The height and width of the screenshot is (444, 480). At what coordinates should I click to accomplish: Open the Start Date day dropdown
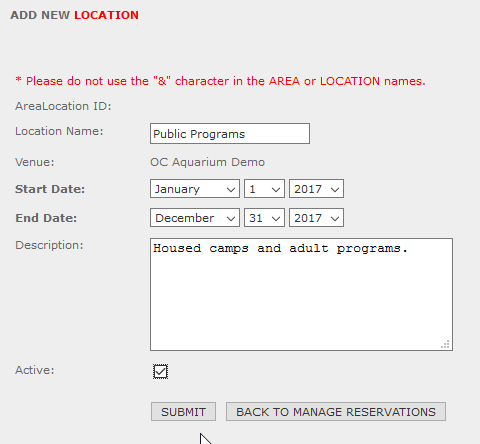click(x=264, y=189)
